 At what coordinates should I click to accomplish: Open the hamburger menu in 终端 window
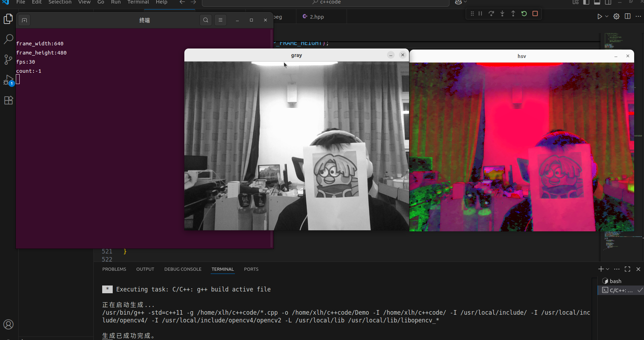click(x=221, y=20)
